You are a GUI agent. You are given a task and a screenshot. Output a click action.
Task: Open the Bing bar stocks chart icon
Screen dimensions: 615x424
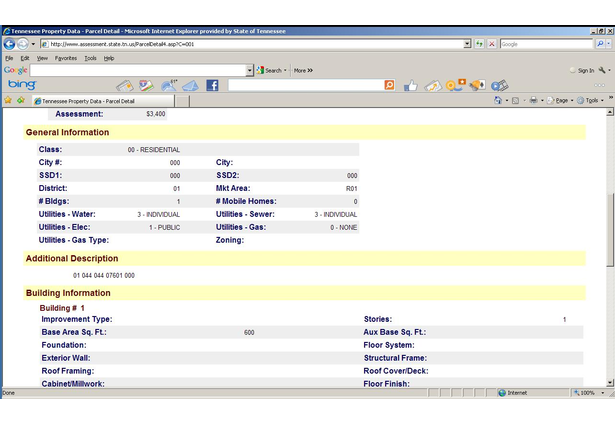point(433,86)
